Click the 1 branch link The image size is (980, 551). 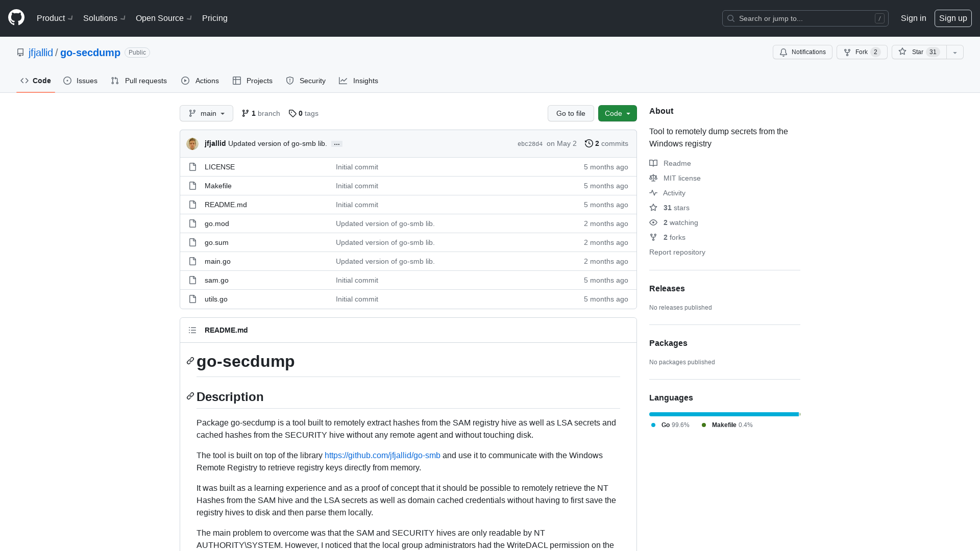click(x=261, y=113)
